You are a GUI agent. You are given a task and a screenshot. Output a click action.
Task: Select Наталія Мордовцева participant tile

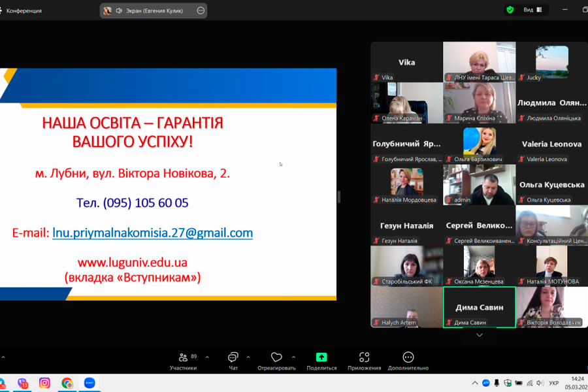406,184
